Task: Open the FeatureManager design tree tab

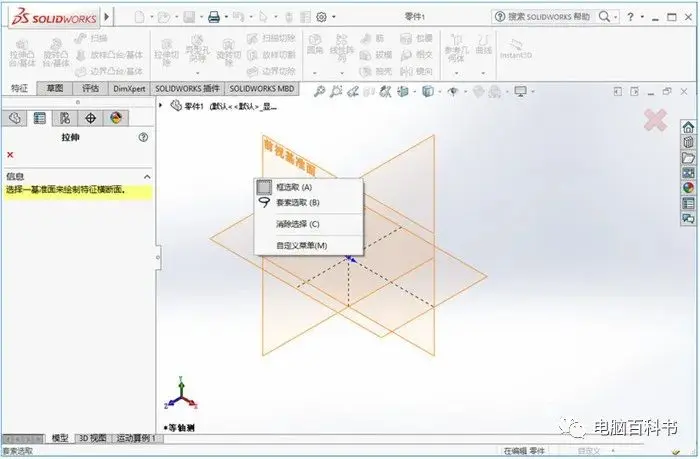Action: point(15,118)
